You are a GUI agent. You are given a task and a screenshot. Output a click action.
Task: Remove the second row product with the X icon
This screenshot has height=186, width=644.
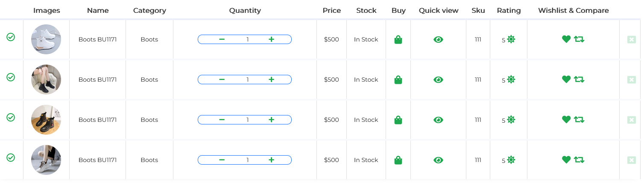632,80
